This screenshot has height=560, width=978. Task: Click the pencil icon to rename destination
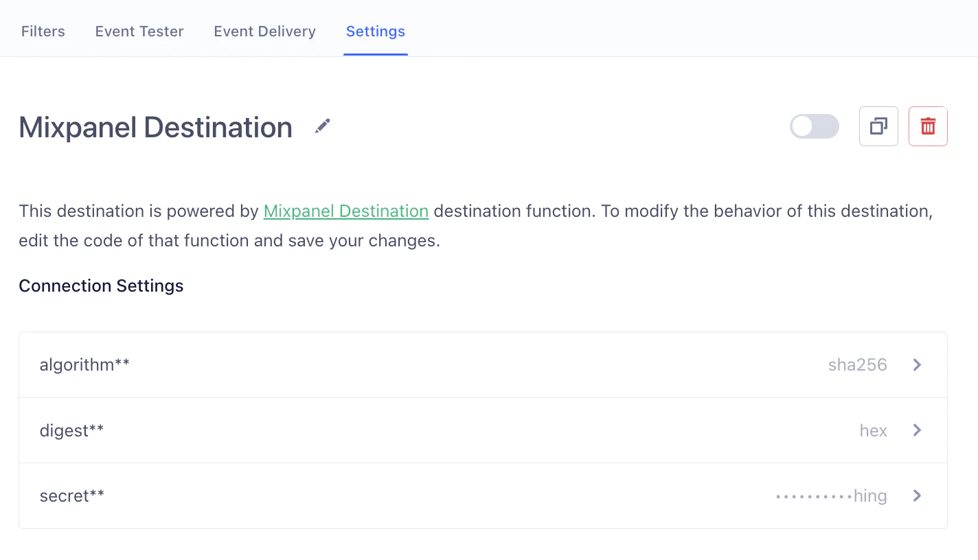[322, 126]
